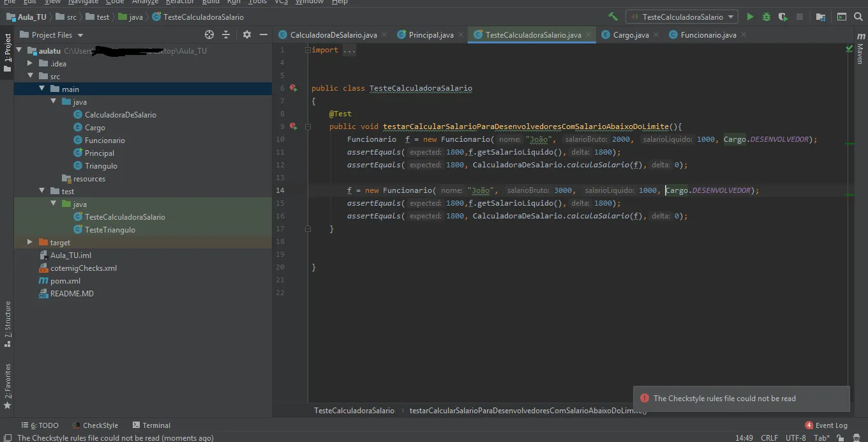Switch to the Principal.java tab
The image size is (868, 442).
[431, 34]
